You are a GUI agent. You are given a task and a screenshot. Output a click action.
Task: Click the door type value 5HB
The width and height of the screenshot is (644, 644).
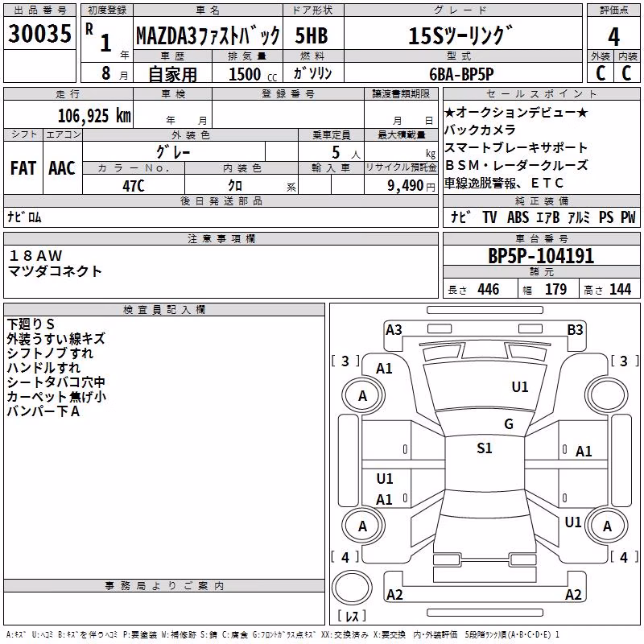coord(312,35)
